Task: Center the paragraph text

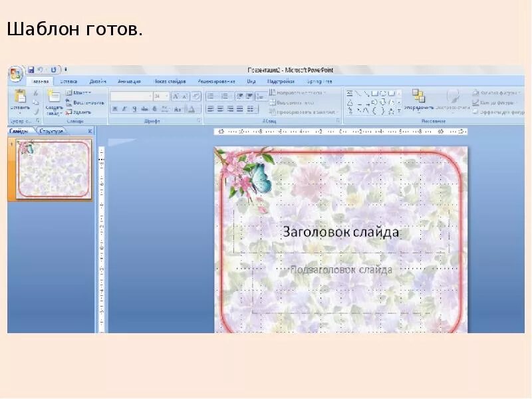Action: pos(221,109)
